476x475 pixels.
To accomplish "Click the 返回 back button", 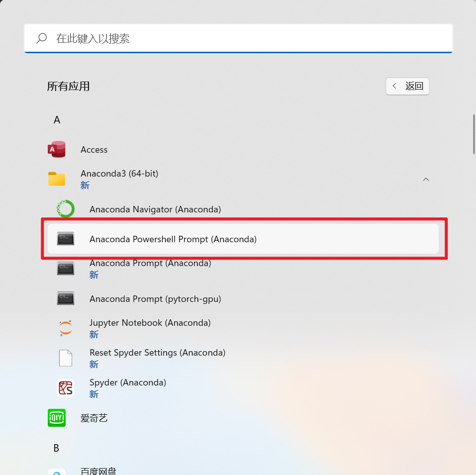I will tap(407, 86).
